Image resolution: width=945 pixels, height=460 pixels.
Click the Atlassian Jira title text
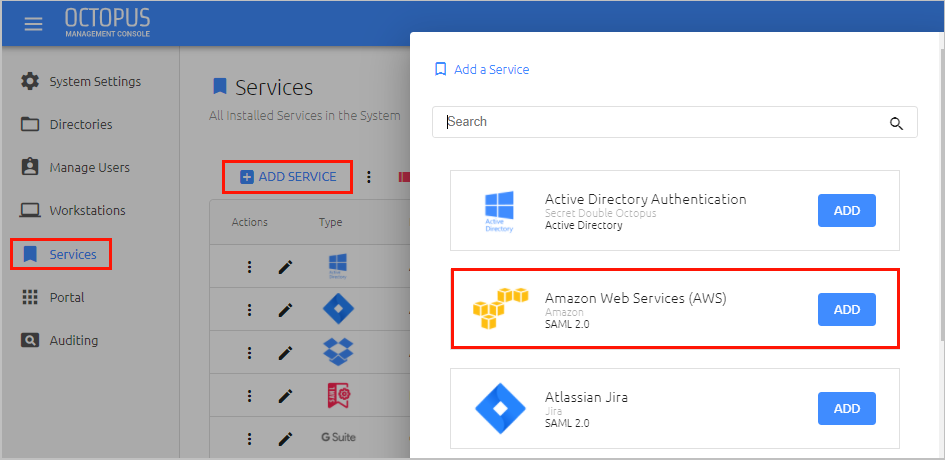pos(586,397)
